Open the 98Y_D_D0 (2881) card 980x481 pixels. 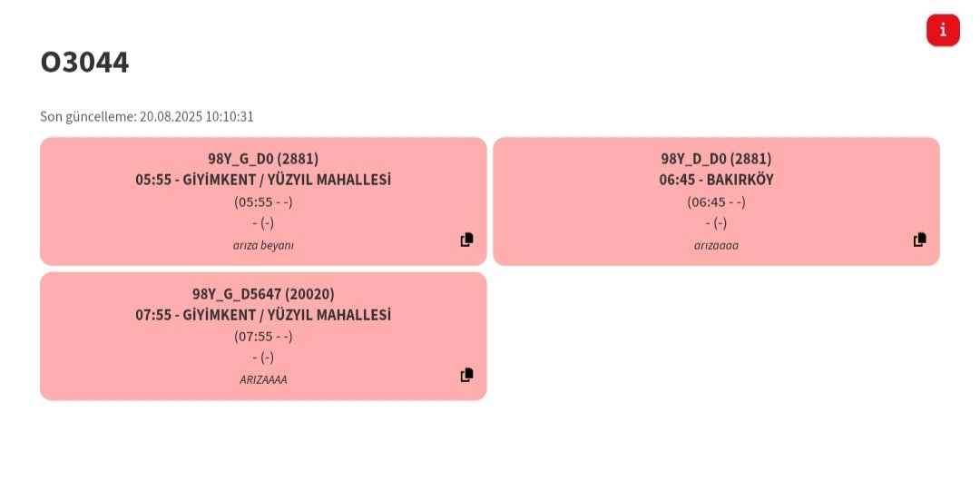pos(716,201)
